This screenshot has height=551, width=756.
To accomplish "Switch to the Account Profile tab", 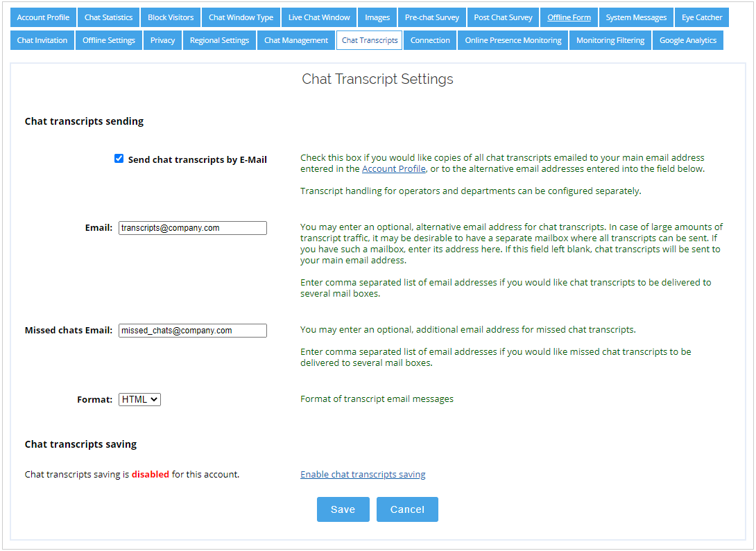I will (43, 17).
